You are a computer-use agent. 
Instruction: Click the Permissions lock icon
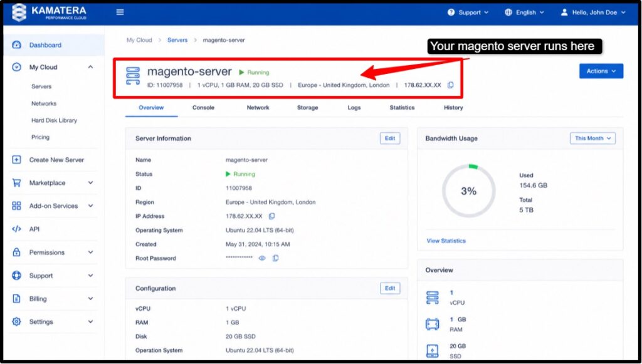[x=16, y=252]
